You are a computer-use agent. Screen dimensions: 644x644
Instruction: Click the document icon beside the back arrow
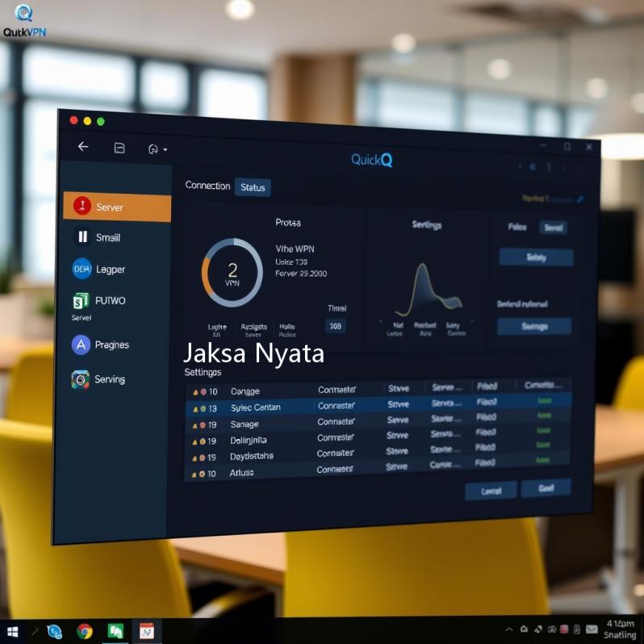[x=119, y=148]
